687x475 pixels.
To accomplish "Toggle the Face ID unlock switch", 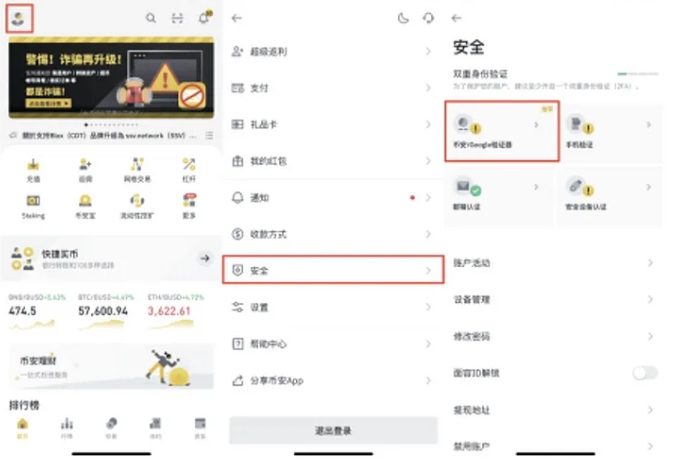I will (x=645, y=373).
